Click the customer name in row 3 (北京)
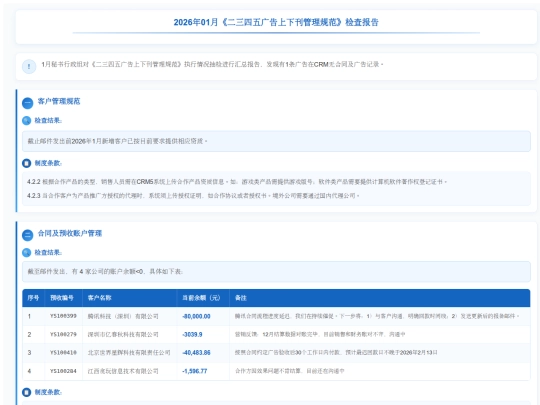The width and height of the screenshot is (540, 405). [x=129, y=353]
